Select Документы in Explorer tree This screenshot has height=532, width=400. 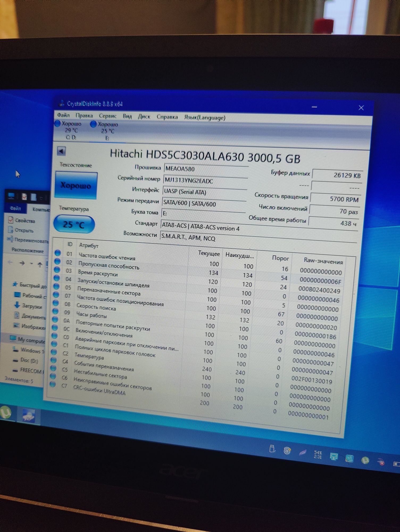(x=30, y=316)
